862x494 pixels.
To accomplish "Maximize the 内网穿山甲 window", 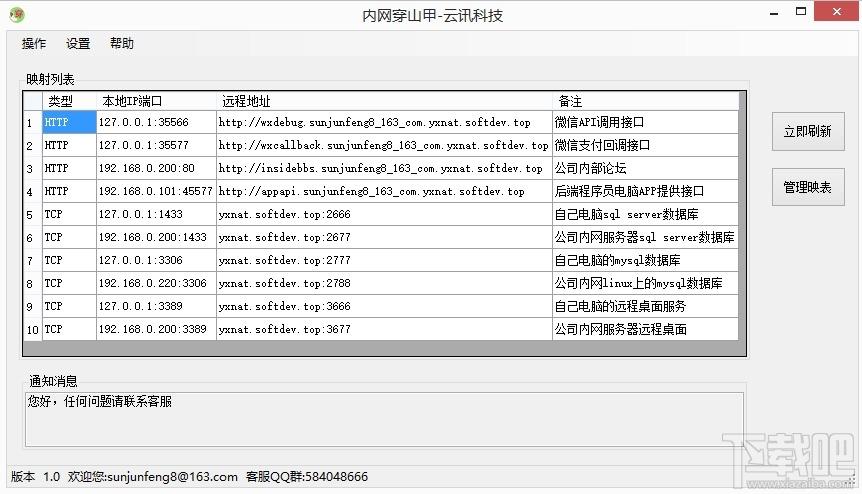I will pos(801,12).
